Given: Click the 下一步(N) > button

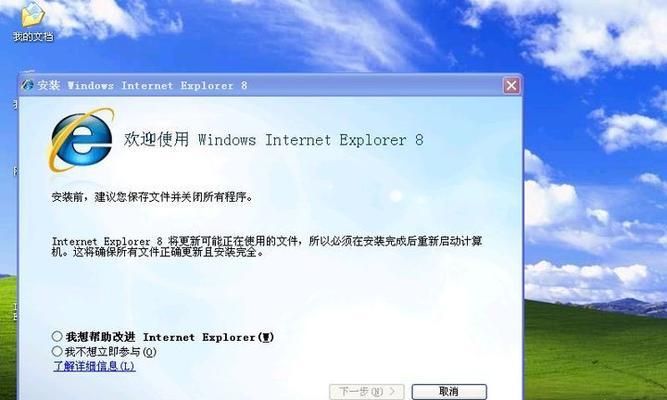Looking at the screenshot, I should tap(367, 391).
